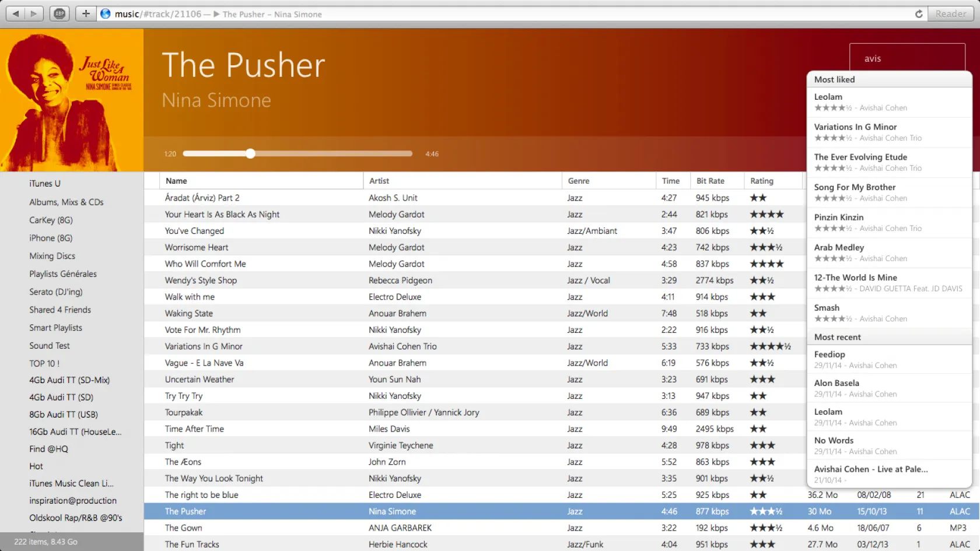Open the Serato (DJ'ing) sidebar playlist
980x551 pixels.
tap(56, 292)
